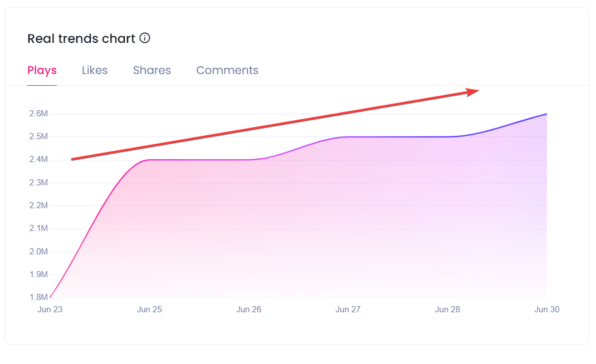Screen dimensions: 596x364
Task: Open the Likes tab
Action: click(95, 71)
